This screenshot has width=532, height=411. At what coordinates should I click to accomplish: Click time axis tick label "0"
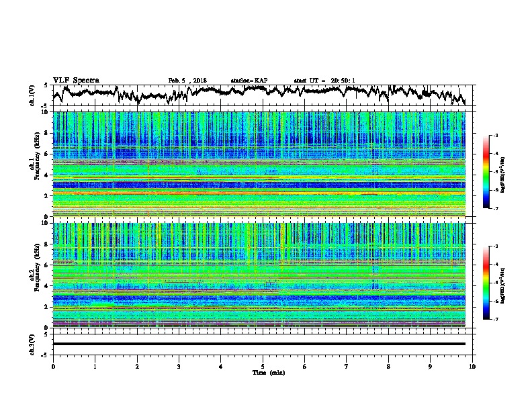click(53, 367)
